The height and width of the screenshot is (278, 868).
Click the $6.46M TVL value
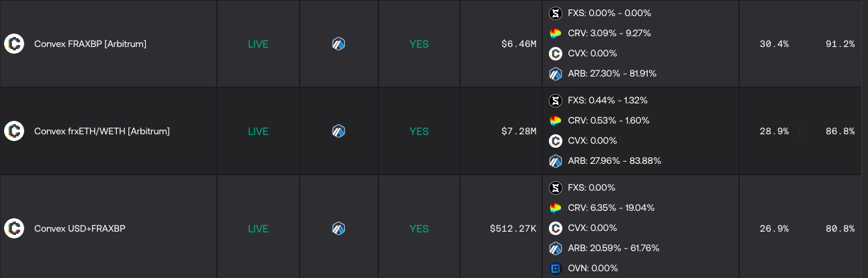[x=519, y=44]
